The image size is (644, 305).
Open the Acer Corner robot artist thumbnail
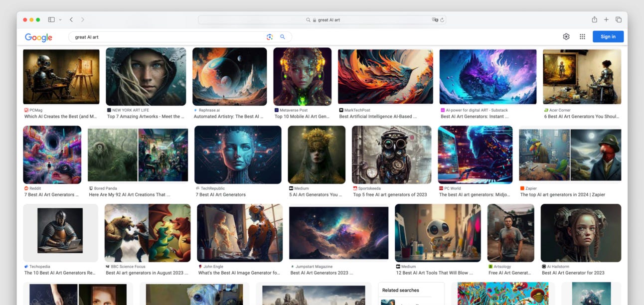pos(582,76)
